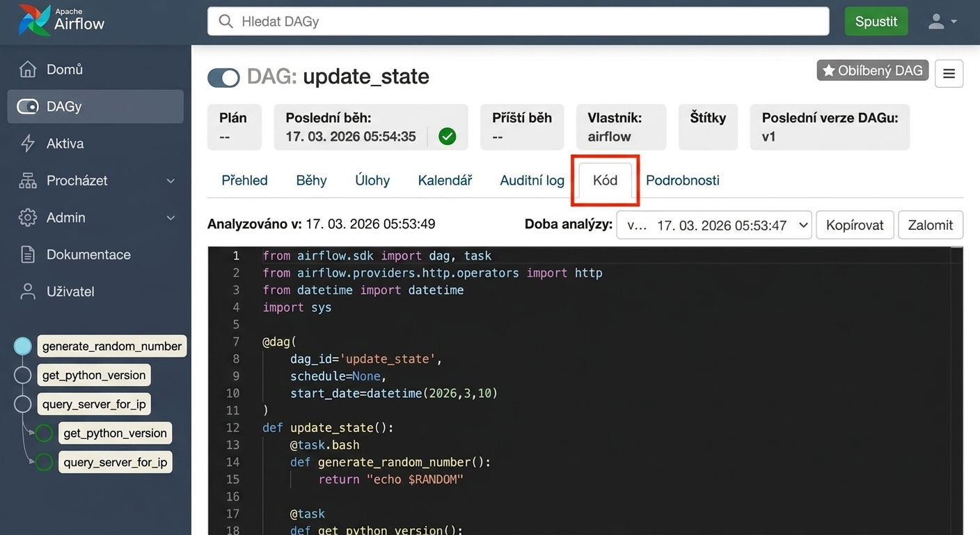Expand the Procházet menu chevron
This screenshot has width=980, height=535.
[171, 181]
